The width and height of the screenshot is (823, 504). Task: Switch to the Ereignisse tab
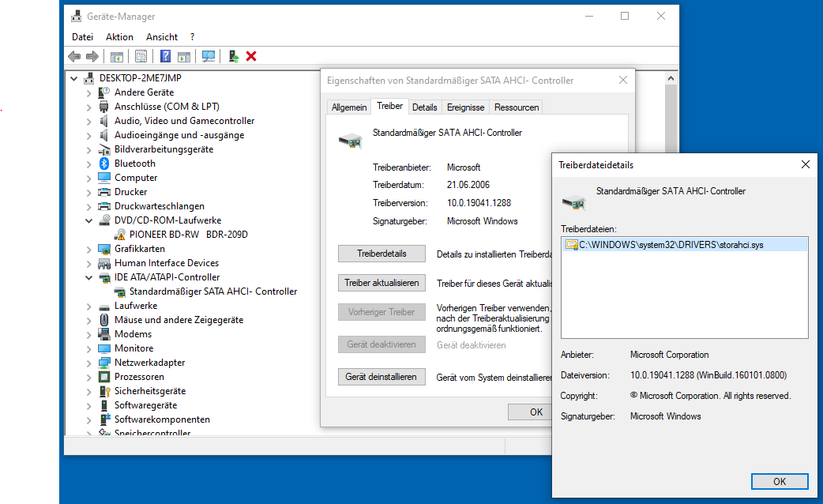[465, 107]
